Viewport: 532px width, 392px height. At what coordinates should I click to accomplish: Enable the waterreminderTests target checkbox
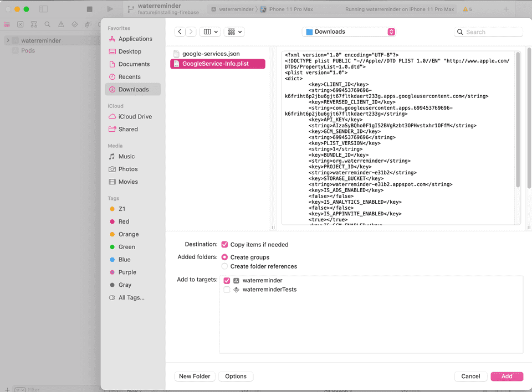(227, 289)
